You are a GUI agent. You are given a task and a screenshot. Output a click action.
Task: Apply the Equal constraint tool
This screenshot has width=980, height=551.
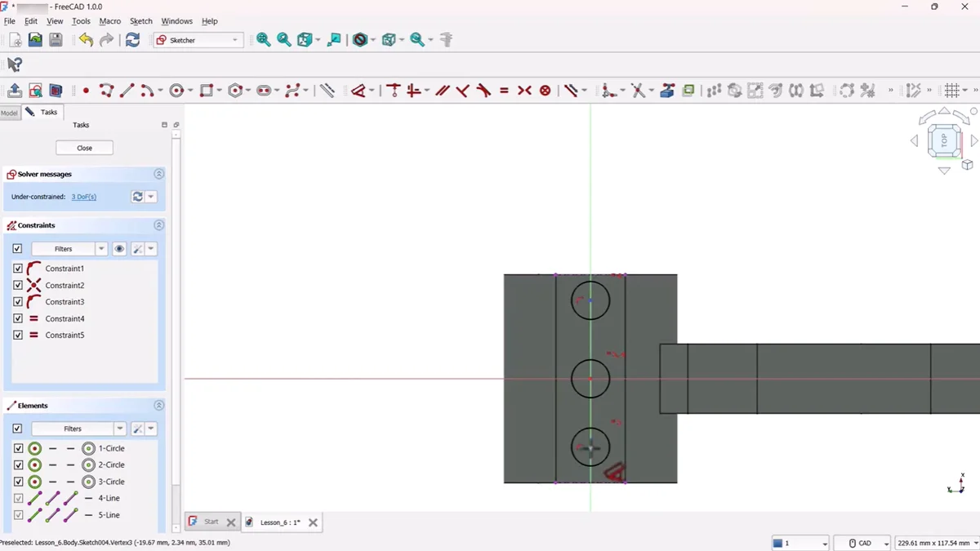[504, 91]
